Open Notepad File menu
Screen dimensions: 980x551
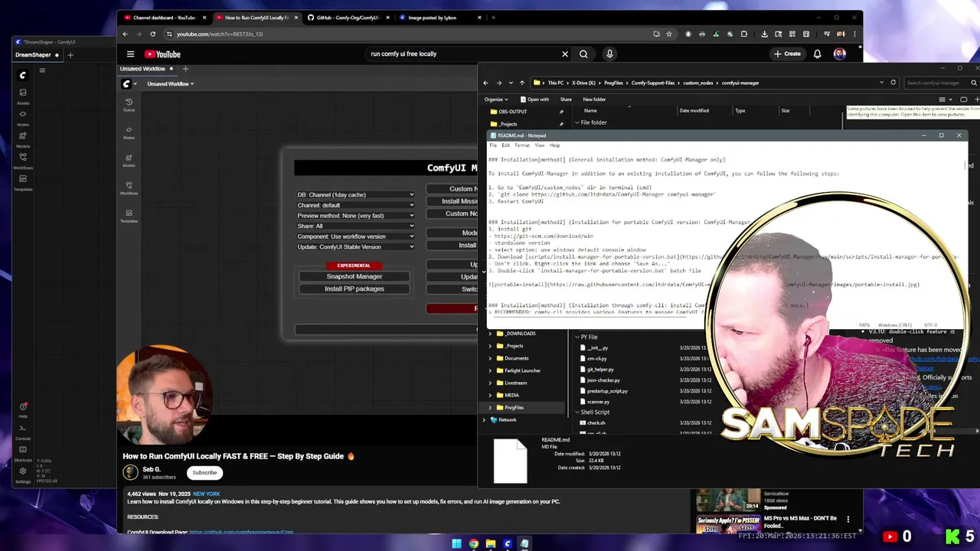[x=493, y=145]
